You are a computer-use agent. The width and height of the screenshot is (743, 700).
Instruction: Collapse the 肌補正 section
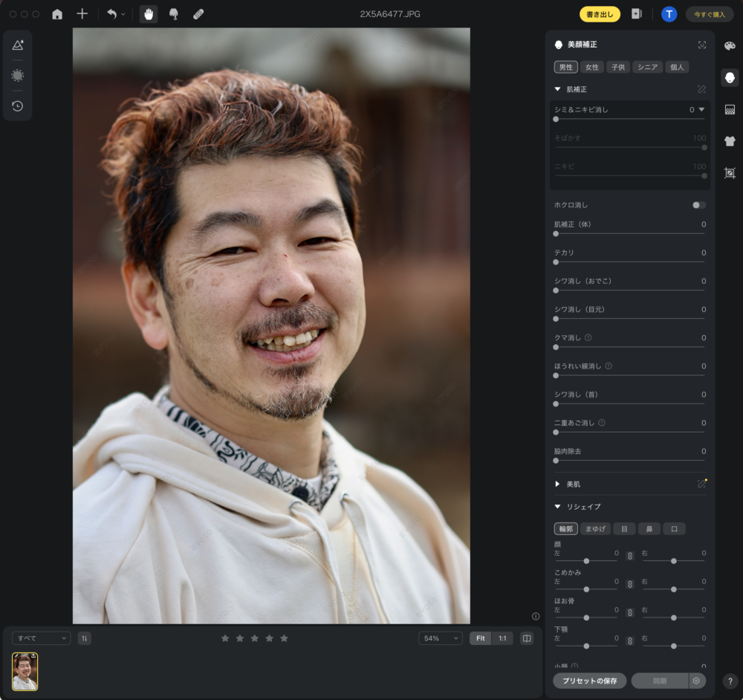point(557,89)
